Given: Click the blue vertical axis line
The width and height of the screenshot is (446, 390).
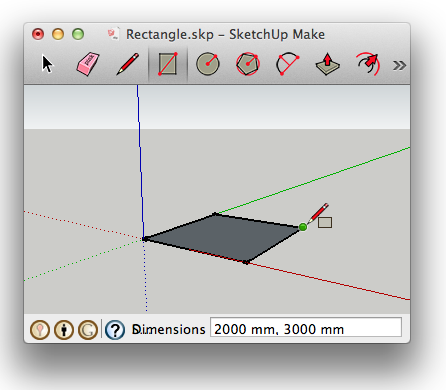Looking at the screenshot, I should pyautogui.click(x=140, y=160).
